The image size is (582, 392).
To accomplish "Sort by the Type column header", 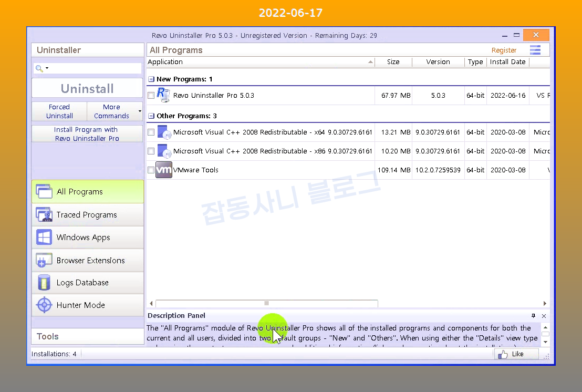I will [475, 62].
